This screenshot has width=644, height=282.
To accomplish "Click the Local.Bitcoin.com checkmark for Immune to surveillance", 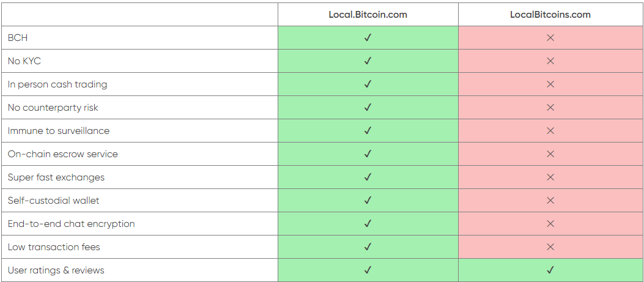I will pyautogui.click(x=368, y=131).
